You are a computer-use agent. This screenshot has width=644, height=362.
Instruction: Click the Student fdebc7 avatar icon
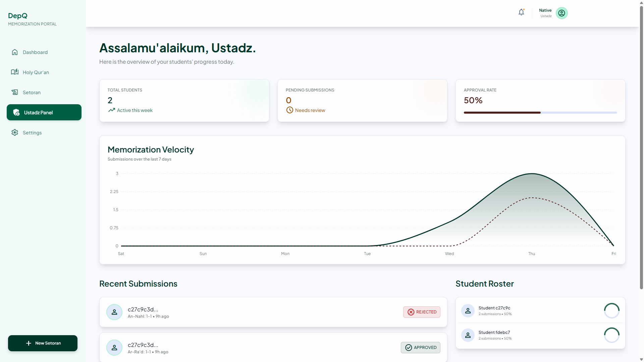point(468,335)
